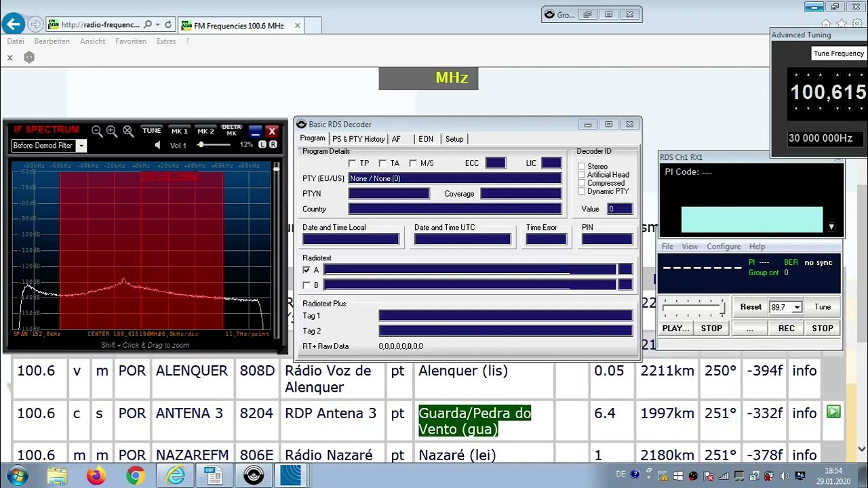Open the address bar dropdown arrow
868x488 pixels.
[x=157, y=24]
